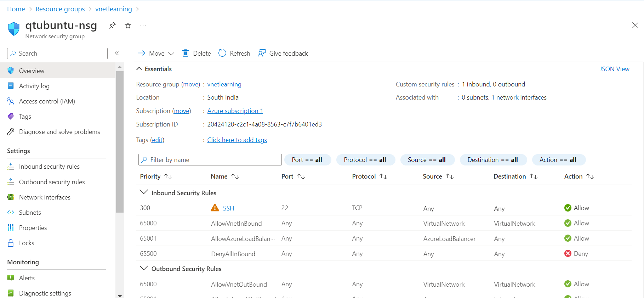Open the Destination == all filter
644x298 pixels.
[493, 160]
